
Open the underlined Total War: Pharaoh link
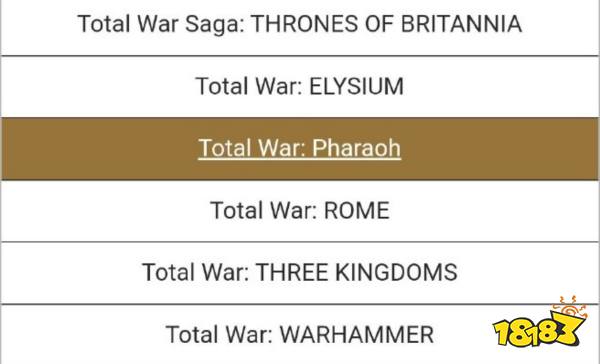point(300,148)
